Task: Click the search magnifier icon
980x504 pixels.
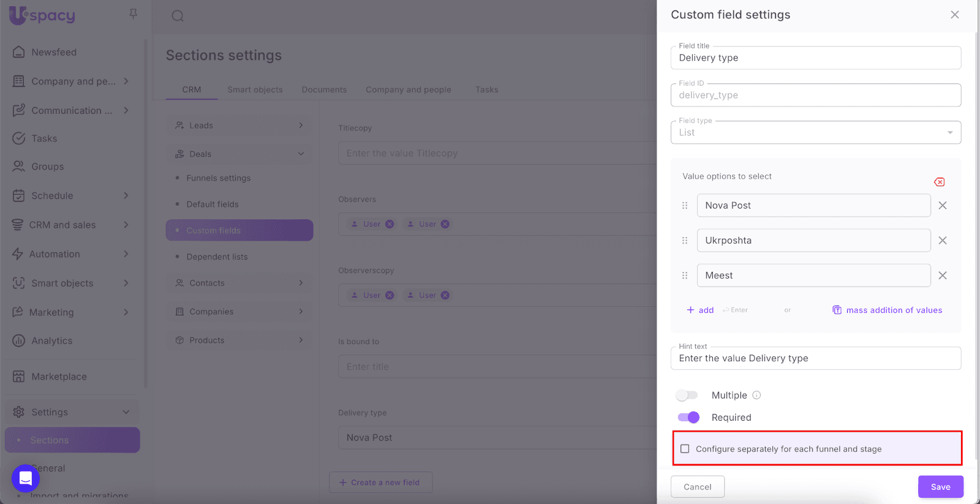Action: coord(178,16)
